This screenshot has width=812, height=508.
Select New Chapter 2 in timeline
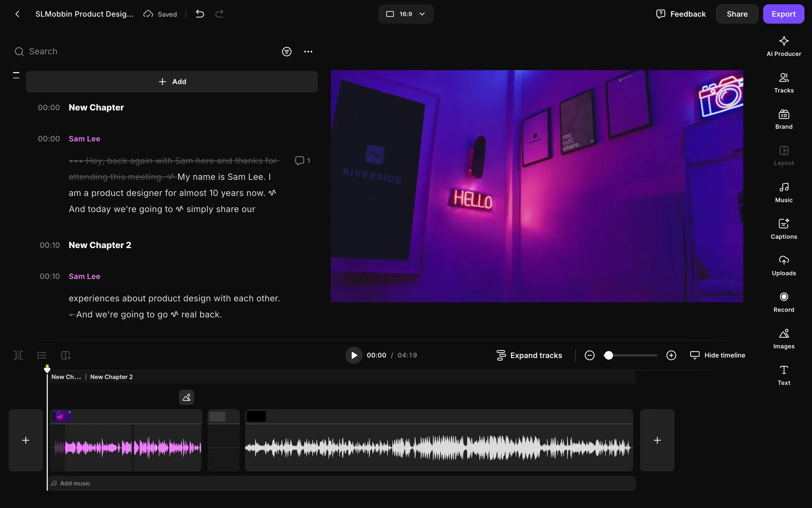pyautogui.click(x=111, y=377)
